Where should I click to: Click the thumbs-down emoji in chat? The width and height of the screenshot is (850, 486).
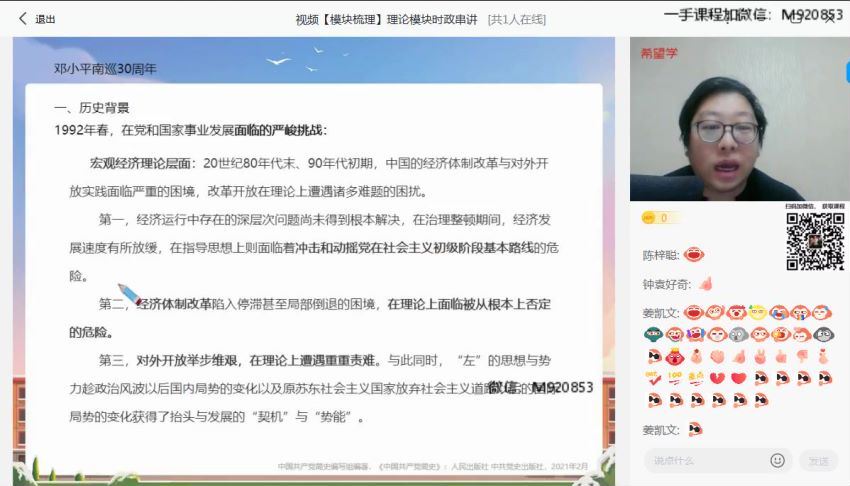[801, 356]
